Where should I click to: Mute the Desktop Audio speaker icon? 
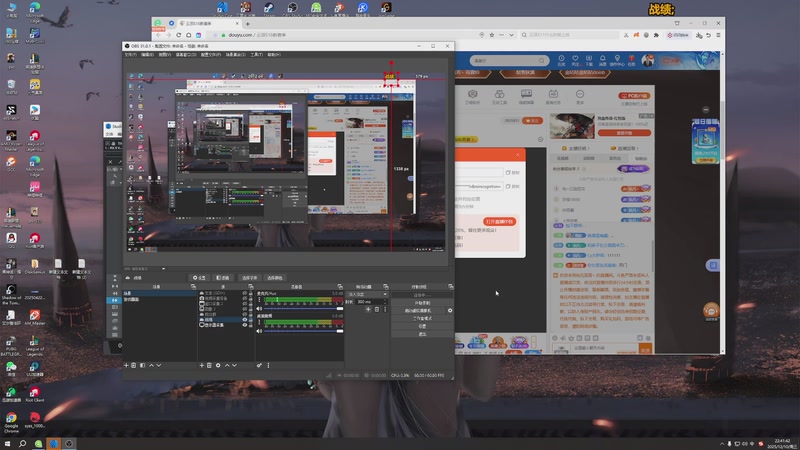click(259, 331)
